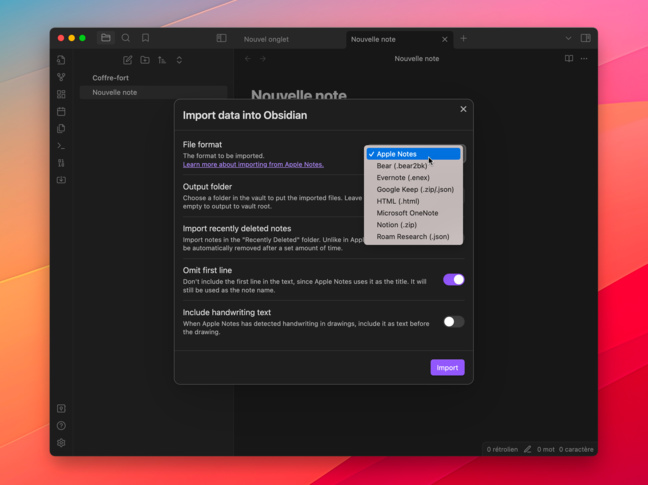Click 0 mot word count

[x=546, y=449]
